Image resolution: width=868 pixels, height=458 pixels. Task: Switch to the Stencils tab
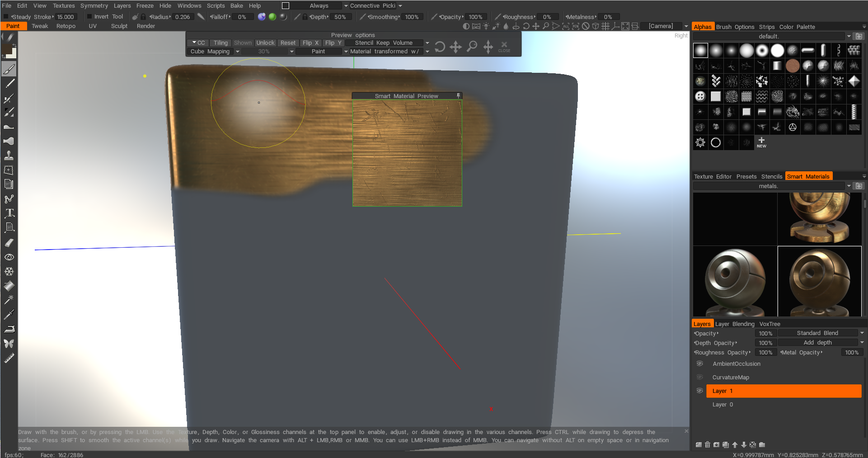pyautogui.click(x=771, y=176)
